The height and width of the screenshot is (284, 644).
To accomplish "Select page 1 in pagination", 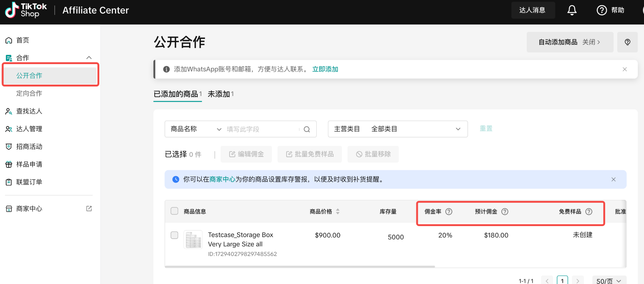I will pos(562,281).
